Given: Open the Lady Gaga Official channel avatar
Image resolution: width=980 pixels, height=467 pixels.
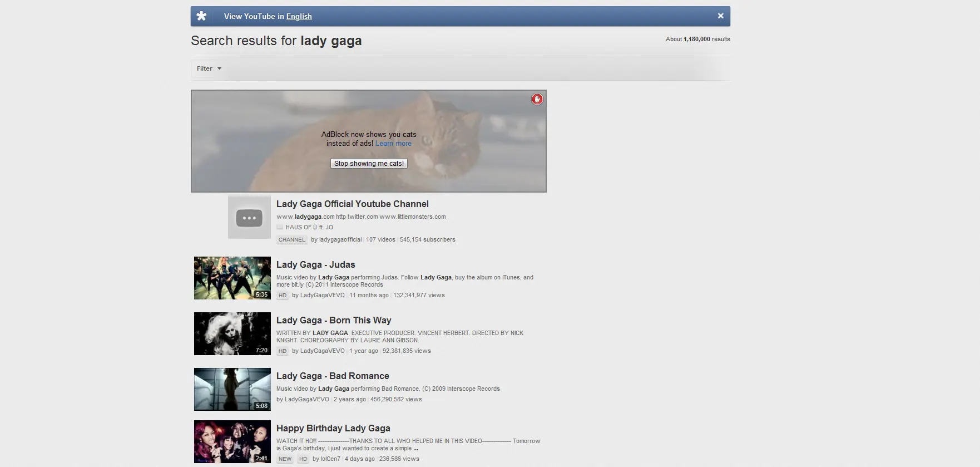Looking at the screenshot, I should 249,217.
